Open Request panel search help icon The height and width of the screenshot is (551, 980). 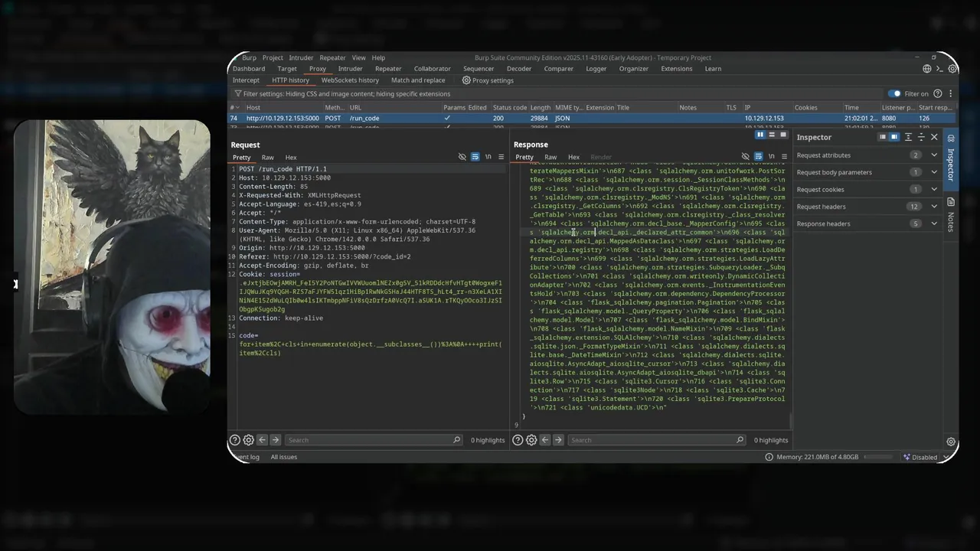click(235, 440)
